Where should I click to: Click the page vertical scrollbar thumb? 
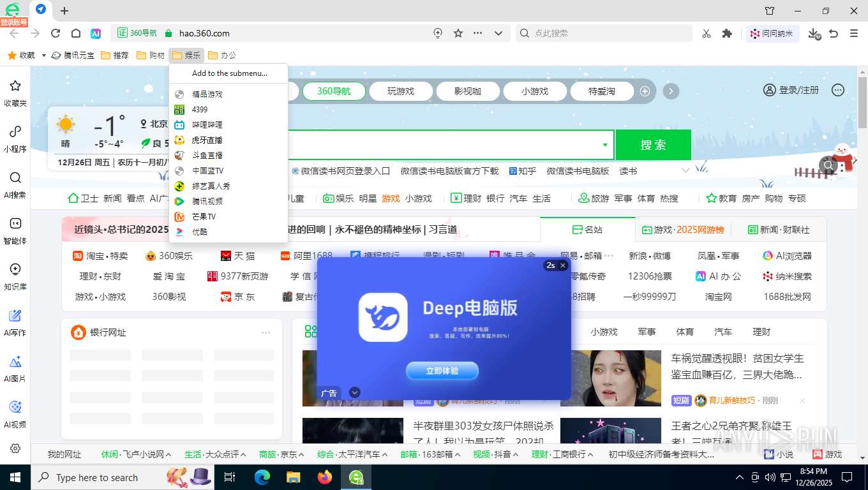(x=862, y=102)
